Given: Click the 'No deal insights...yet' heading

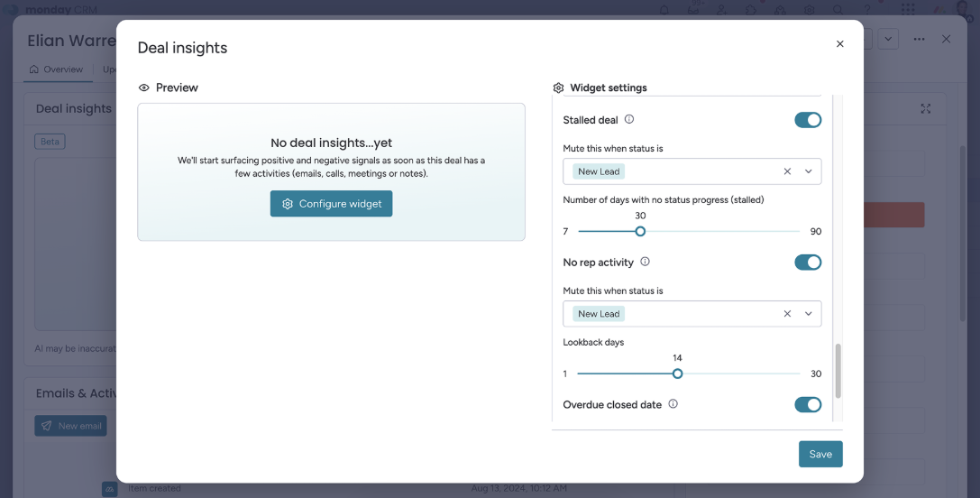Looking at the screenshot, I should point(331,143).
